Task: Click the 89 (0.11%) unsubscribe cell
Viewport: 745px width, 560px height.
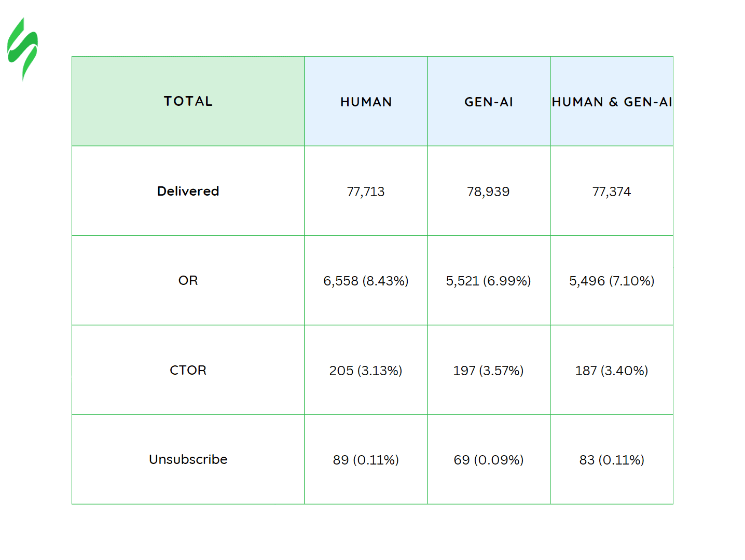Action: [366, 460]
